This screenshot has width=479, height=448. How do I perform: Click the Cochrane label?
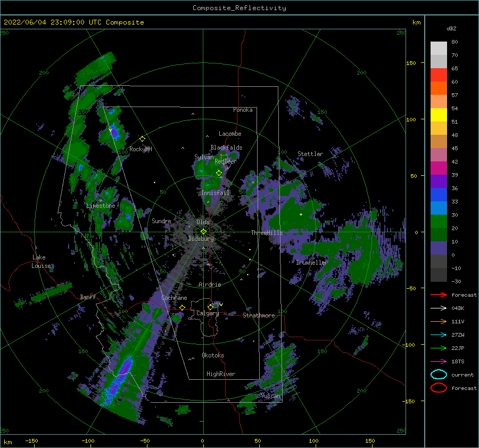[x=174, y=298]
